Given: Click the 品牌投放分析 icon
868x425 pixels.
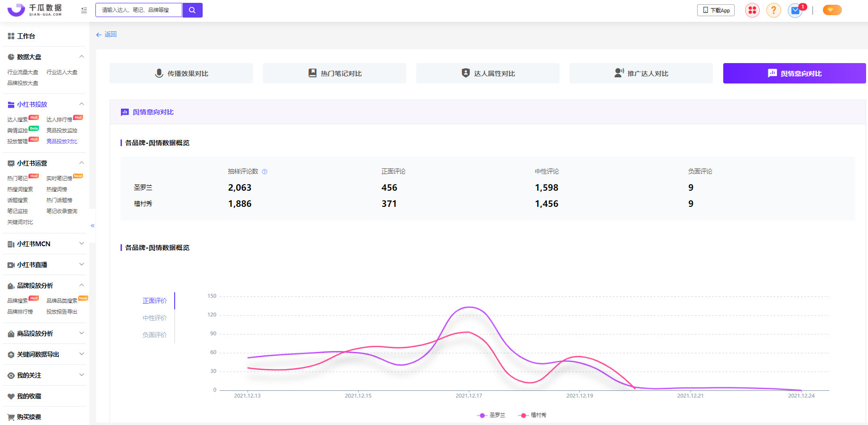Looking at the screenshot, I should point(11,286).
